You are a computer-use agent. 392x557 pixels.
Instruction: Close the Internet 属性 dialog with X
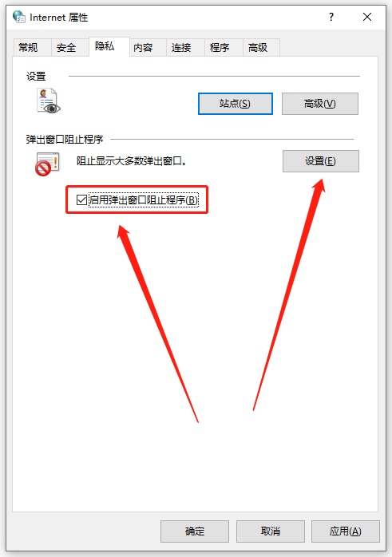click(x=367, y=17)
